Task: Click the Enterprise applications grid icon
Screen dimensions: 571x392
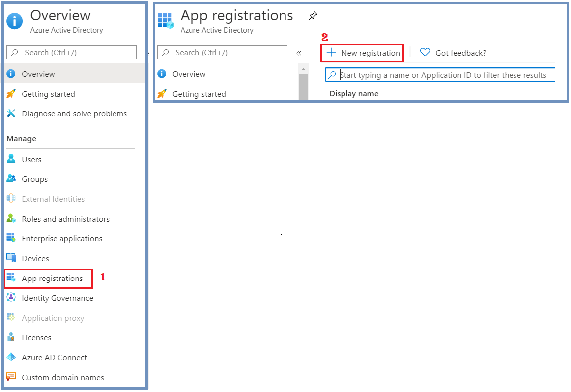Action: [11, 238]
